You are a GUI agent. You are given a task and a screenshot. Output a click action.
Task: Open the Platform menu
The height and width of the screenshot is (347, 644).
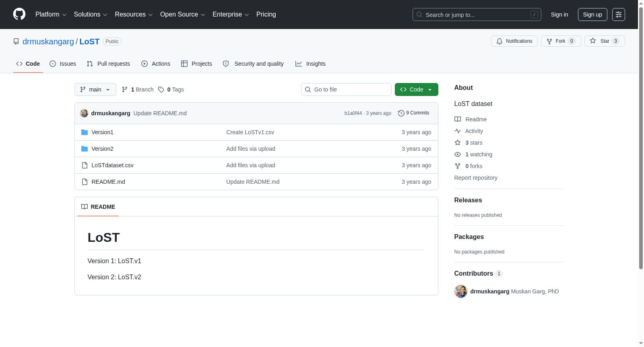click(x=51, y=15)
